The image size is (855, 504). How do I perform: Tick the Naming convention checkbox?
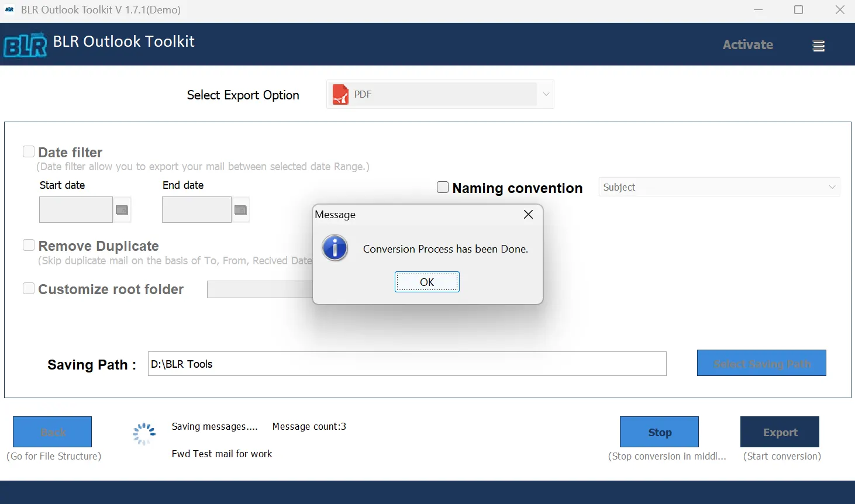point(443,187)
